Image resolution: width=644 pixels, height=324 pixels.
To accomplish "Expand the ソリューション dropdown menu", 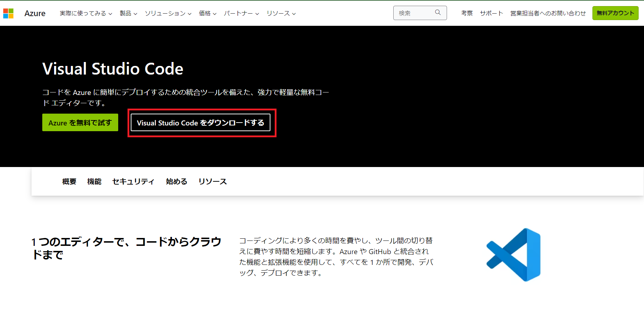I will coord(168,13).
